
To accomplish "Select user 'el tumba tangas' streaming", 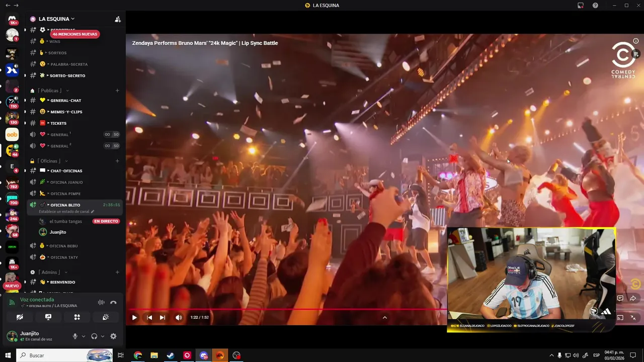I will [65, 221].
